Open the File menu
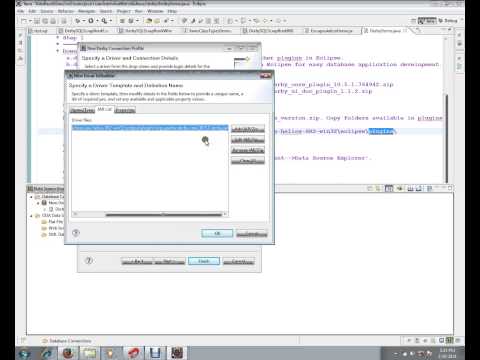The width and height of the screenshot is (480, 360). (21, 11)
